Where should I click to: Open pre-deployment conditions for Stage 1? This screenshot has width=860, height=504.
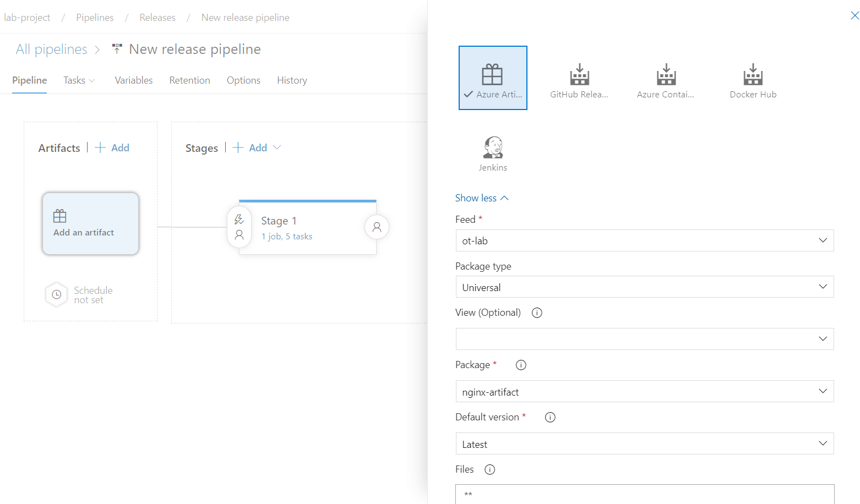239,227
